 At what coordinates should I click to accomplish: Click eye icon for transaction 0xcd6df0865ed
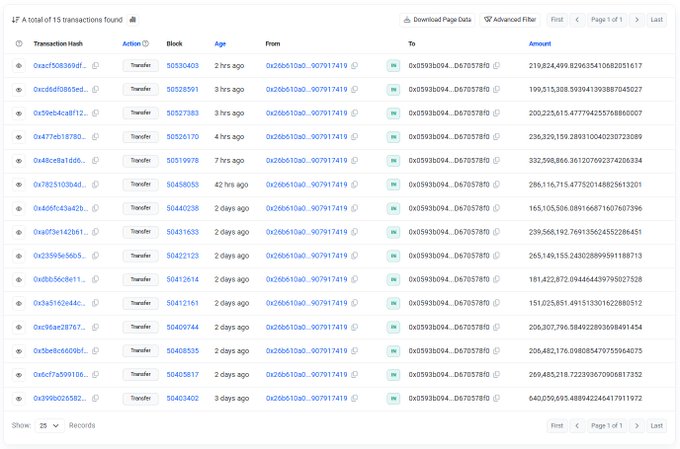(19, 90)
